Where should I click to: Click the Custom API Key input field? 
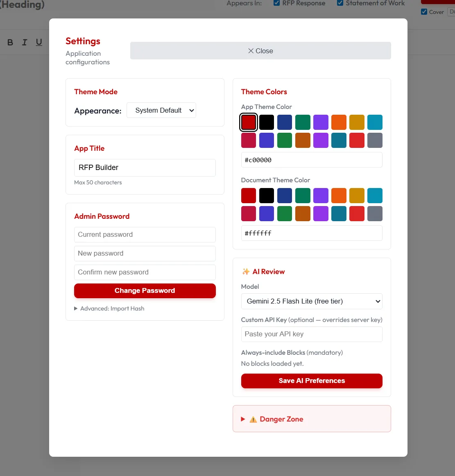click(x=311, y=334)
